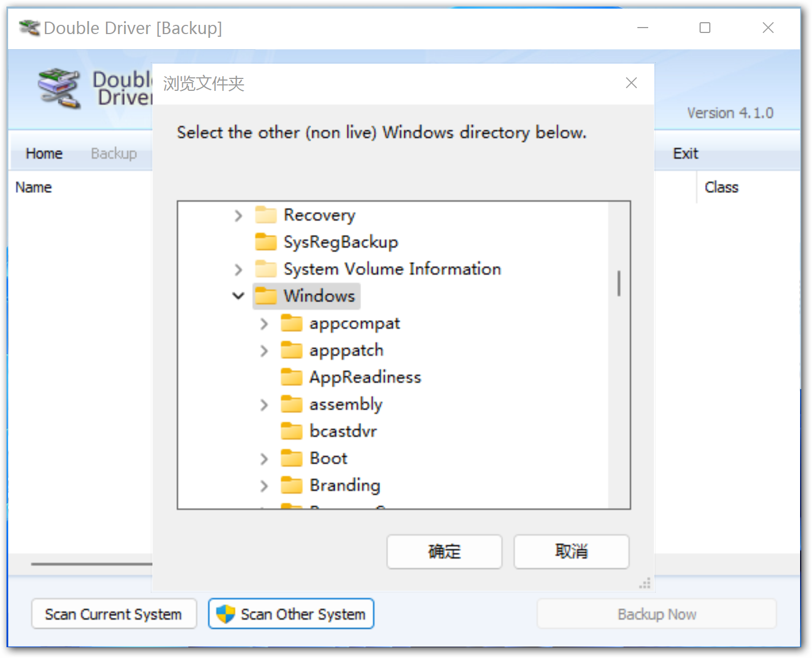The image size is (812, 658).
Task: Click the appcompat folder icon
Action: tap(291, 323)
